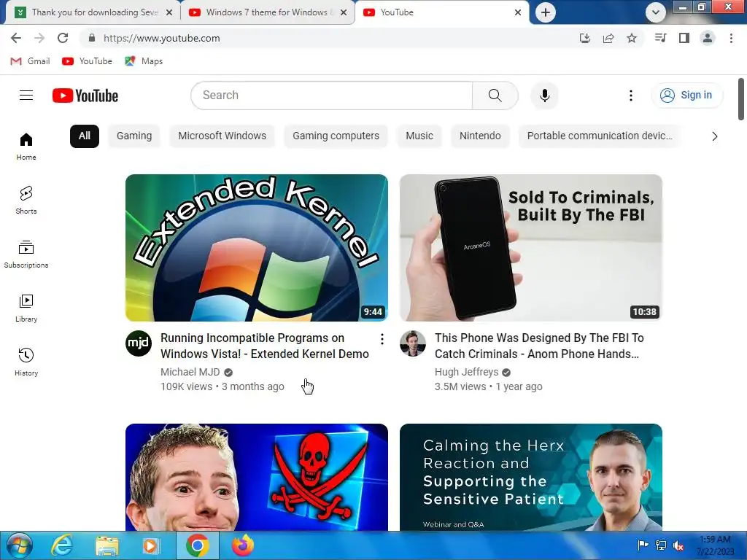
Task: Start voice search with the microphone
Action: pos(544,96)
